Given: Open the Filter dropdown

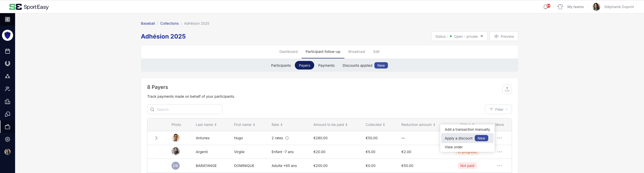Looking at the screenshot, I should click(x=498, y=110).
